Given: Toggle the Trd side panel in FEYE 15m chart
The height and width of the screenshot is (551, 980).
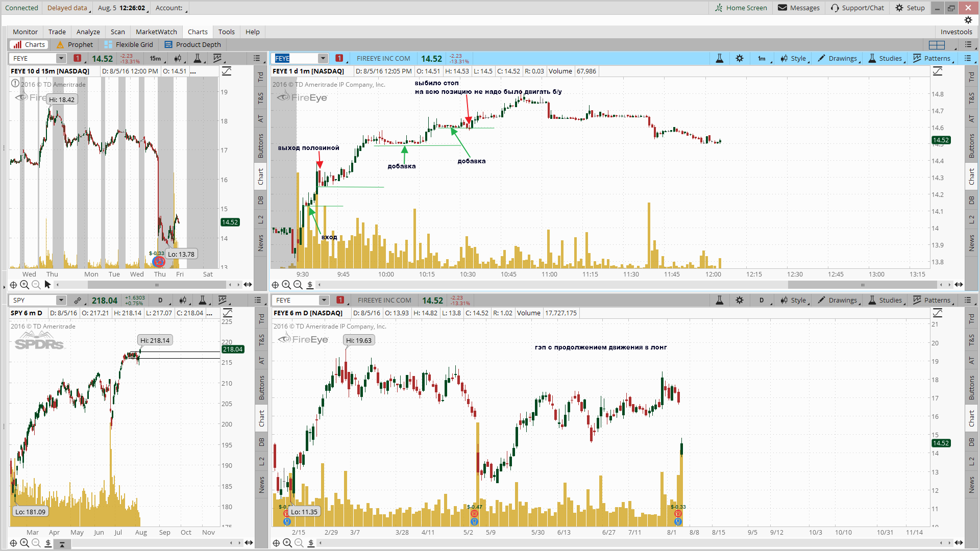Looking at the screenshot, I should (260, 77).
